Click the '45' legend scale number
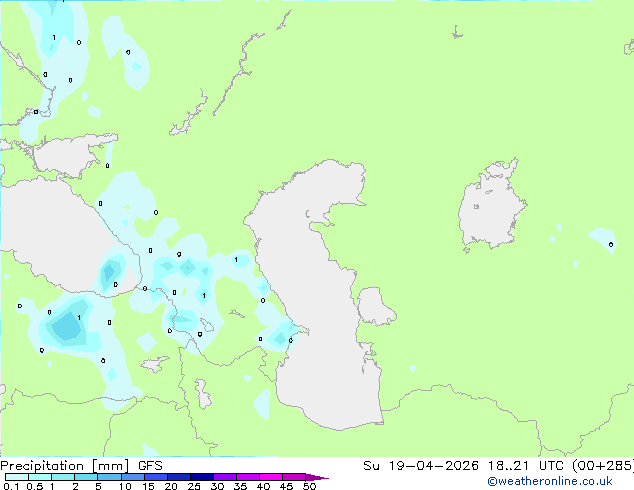The height and width of the screenshot is (490, 634). pos(286,486)
